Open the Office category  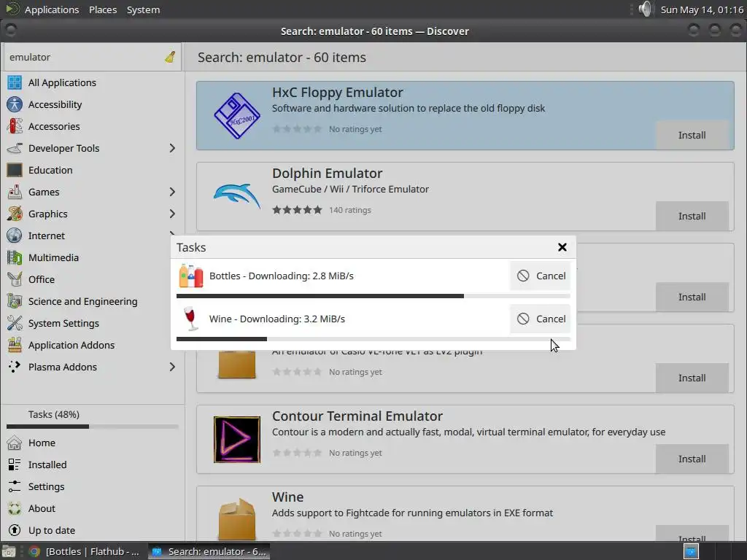(x=93, y=279)
